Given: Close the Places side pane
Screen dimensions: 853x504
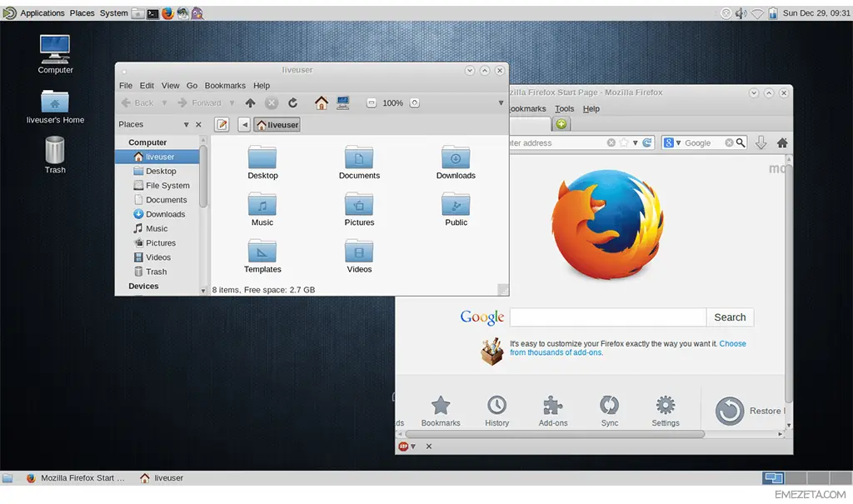Looking at the screenshot, I should (x=198, y=125).
